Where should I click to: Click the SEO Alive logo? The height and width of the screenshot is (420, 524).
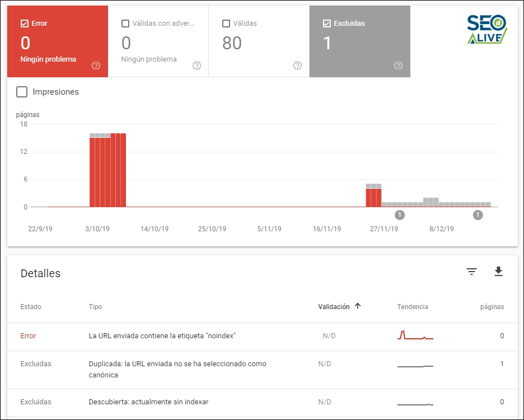point(486,29)
